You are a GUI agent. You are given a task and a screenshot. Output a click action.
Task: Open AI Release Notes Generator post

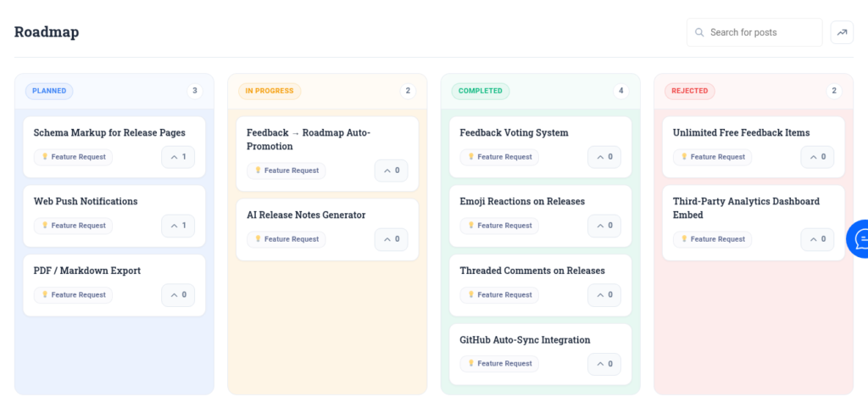(x=306, y=215)
